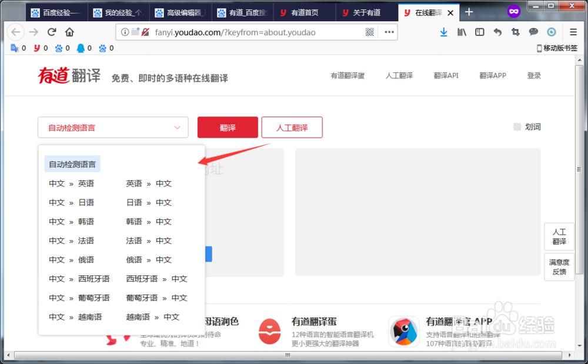Open the downloads arrow icon
The image size is (588, 364).
[443, 32]
